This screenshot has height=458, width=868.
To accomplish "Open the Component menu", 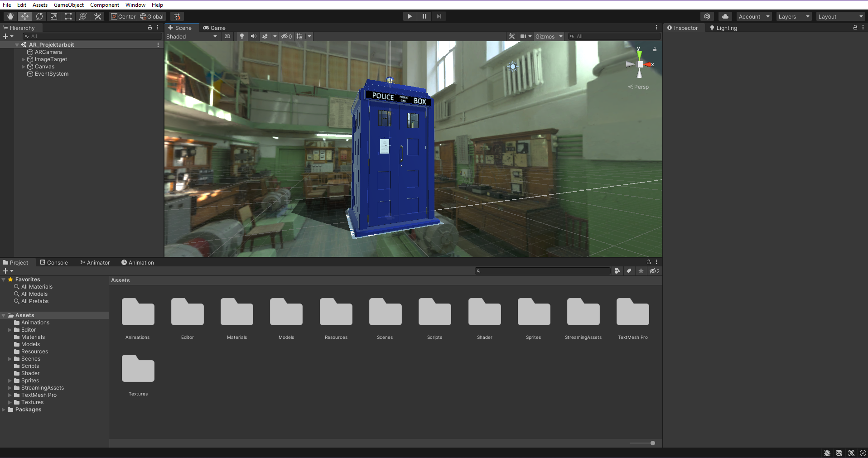I will click(x=105, y=5).
